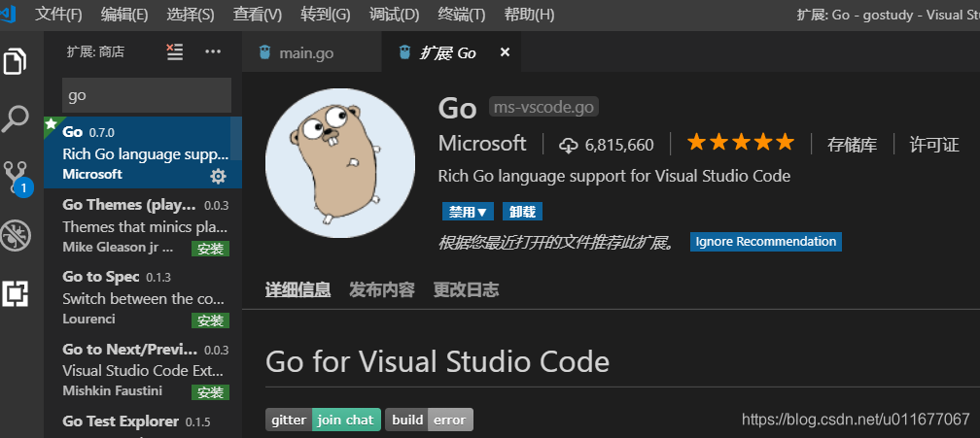Viewport: 980px width, 438px height.
Task: Switch to the main.go editor tab
Action: pos(311,52)
